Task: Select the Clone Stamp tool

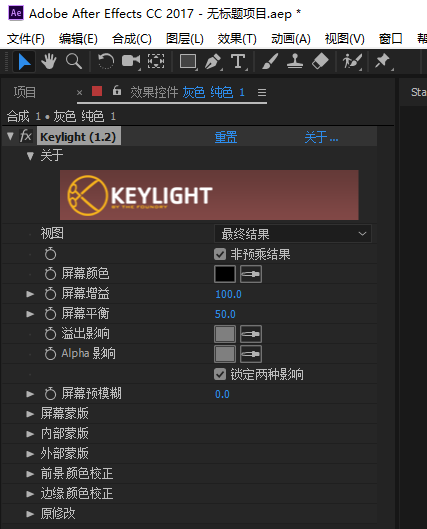Action: pyautogui.click(x=295, y=62)
